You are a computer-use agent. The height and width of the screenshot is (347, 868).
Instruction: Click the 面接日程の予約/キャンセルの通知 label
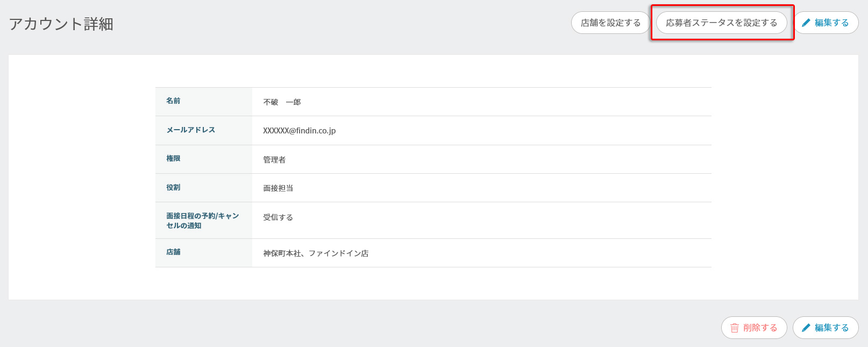coord(202,221)
